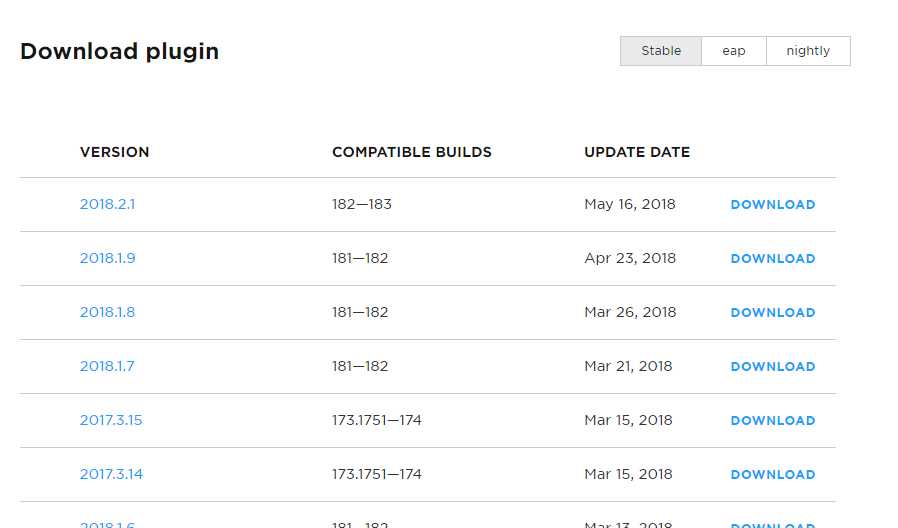This screenshot has height=528, width=898.
Task: Select the 2017.3.14 version link
Action: click(111, 474)
